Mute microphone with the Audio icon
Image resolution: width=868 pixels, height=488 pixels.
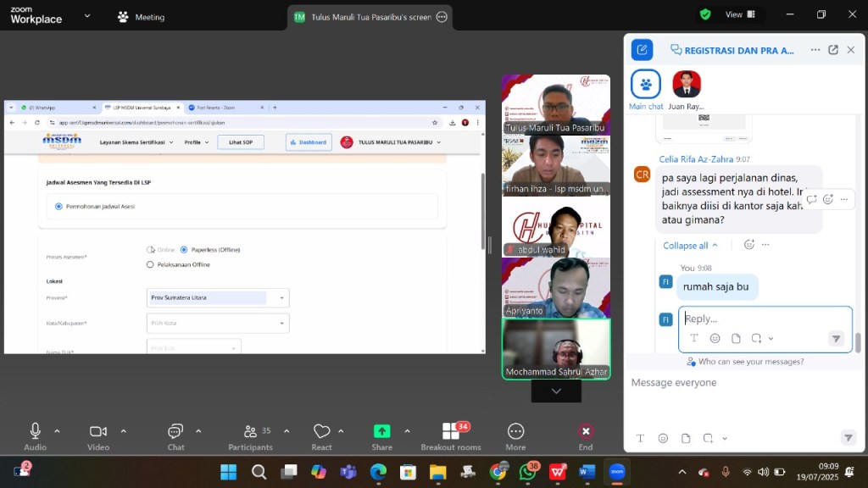(35, 431)
